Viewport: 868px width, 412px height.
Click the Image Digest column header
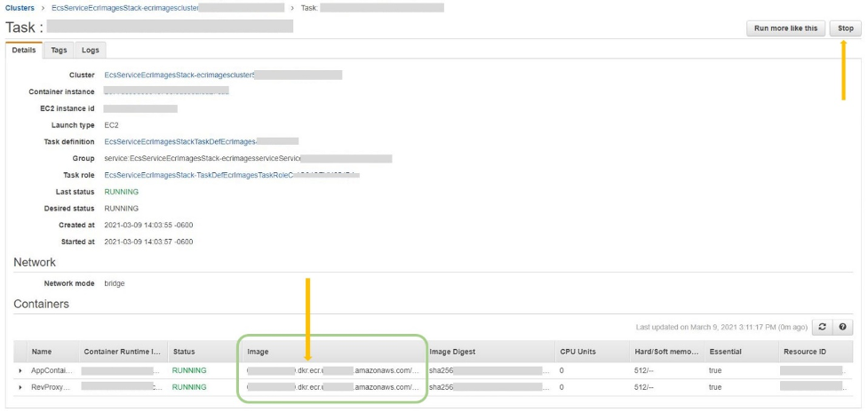(452, 352)
